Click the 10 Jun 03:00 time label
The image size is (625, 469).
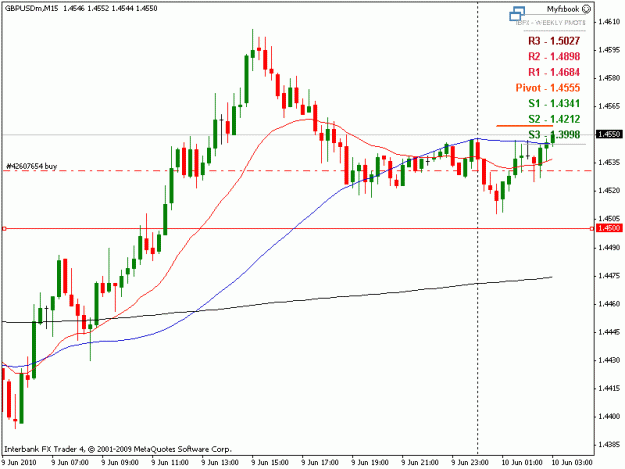coord(572,463)
